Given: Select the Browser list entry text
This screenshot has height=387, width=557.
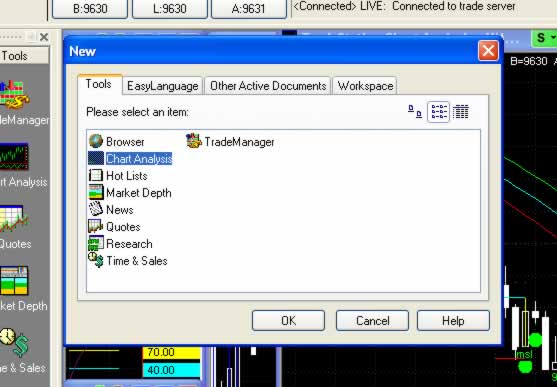Looking at the screenshot, I should pyautogui.click(x=125, y=142).
